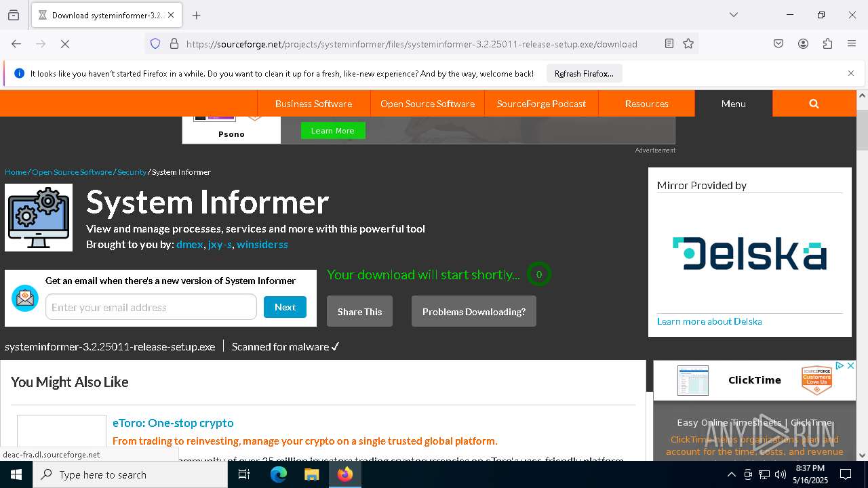Open Open Source Software breadcrumb link

pyautogui.click(x=72, y=172)
